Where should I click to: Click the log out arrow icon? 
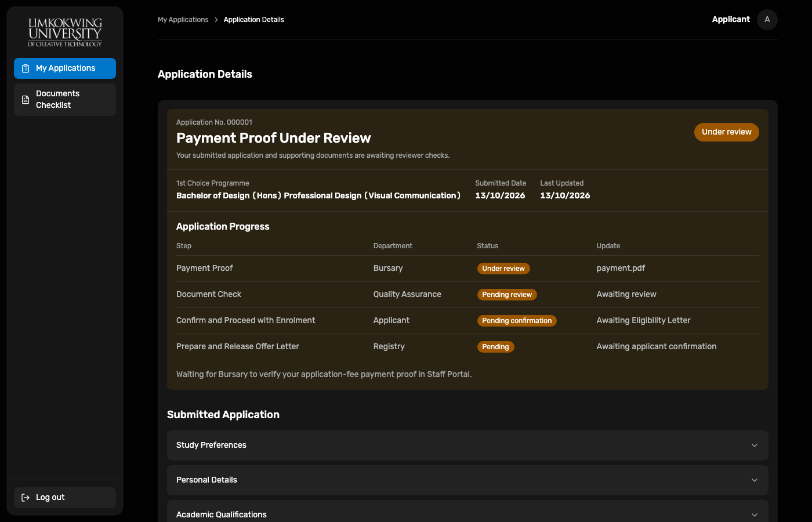pos(26,498)
